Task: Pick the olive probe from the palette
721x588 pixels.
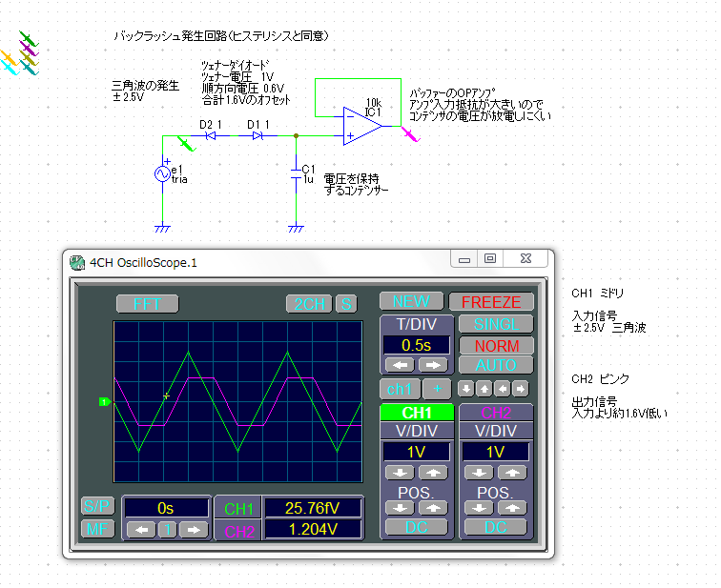Action: coord(28,58)
